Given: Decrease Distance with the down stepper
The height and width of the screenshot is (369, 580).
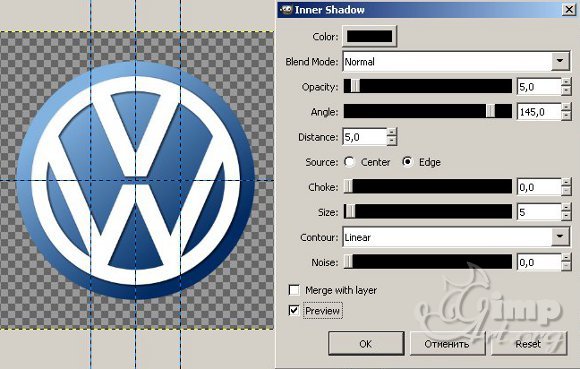Looking at the screenshot, I should (x=392, y=141).
